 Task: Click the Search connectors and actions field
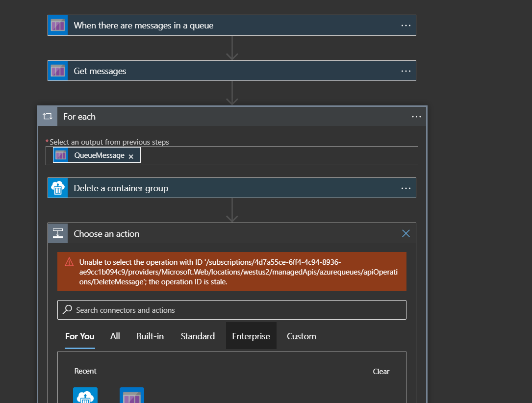pyautogui.click(x=232, y=310)
